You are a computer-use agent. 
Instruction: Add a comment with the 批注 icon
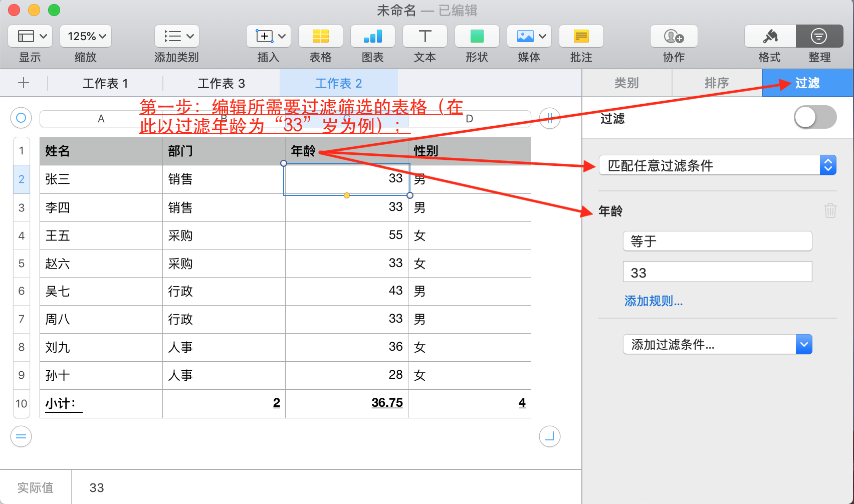tap(581, 37)
